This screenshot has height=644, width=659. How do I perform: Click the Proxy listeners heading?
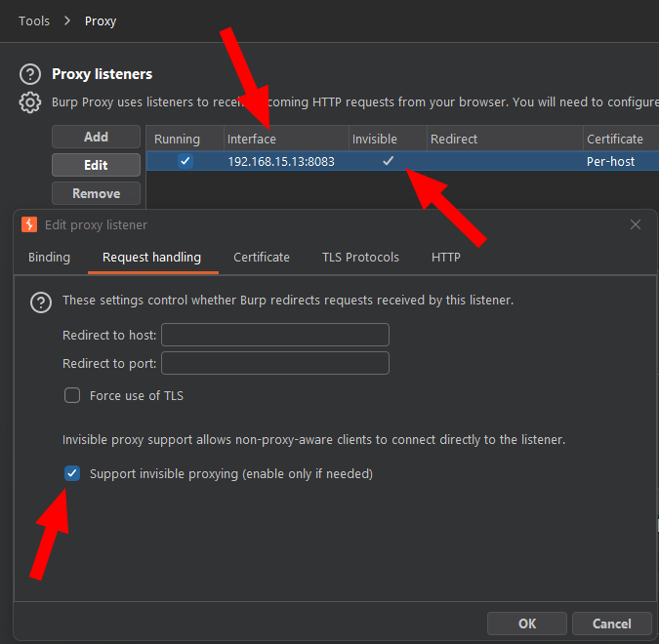click(x=103, y=74)
